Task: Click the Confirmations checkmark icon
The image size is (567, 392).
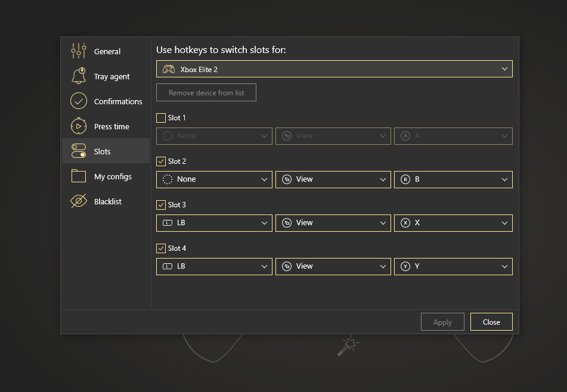Action: tap(79, 101)
